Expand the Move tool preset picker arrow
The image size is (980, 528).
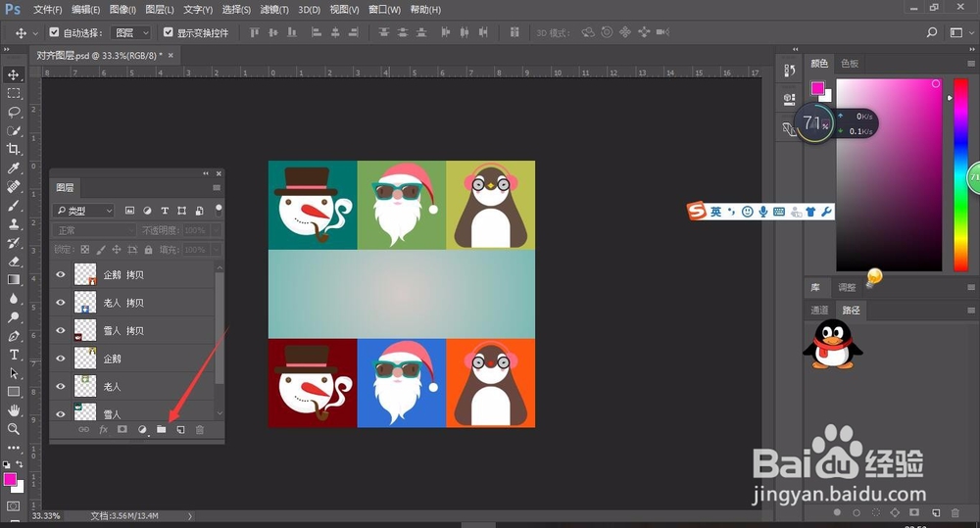tap(35, 33)
